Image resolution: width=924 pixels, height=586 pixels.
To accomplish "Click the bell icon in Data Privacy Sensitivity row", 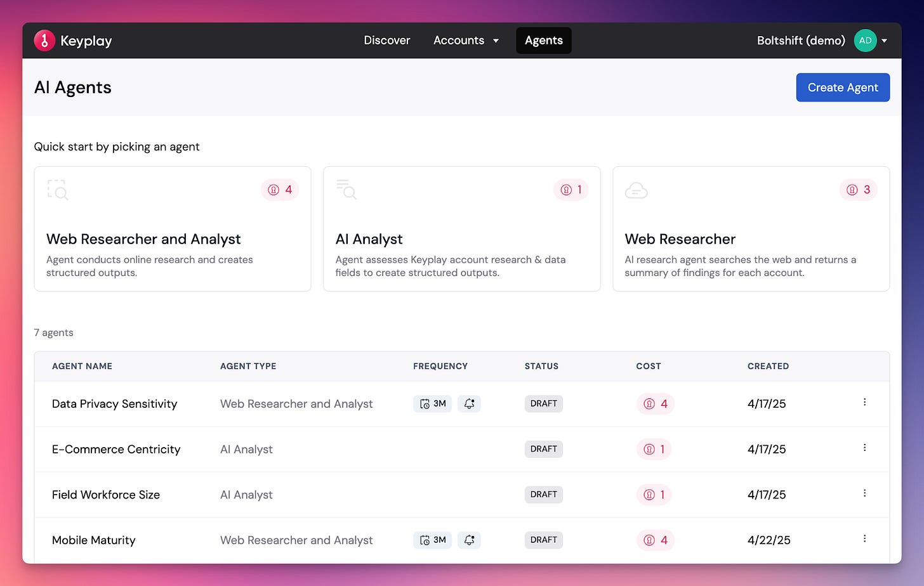I will [x=469, y=404].
